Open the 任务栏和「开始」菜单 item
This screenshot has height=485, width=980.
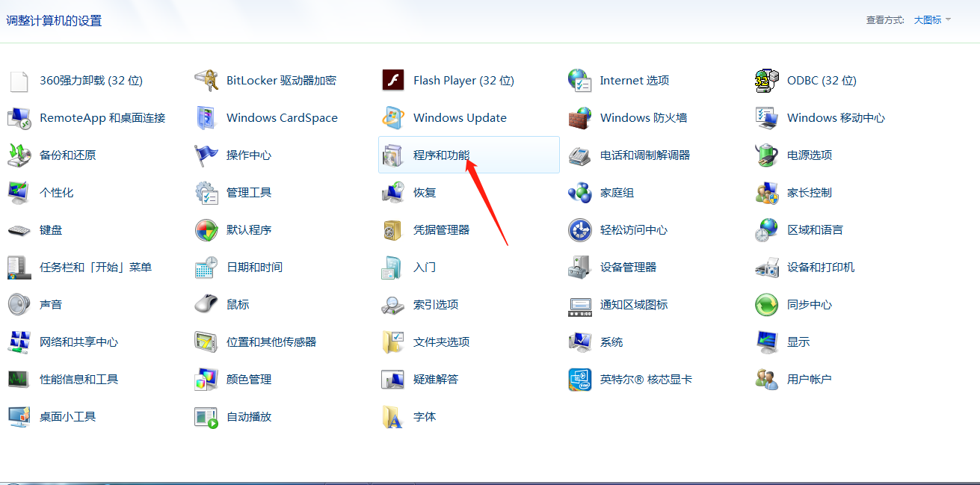click(x=95, y=268)
